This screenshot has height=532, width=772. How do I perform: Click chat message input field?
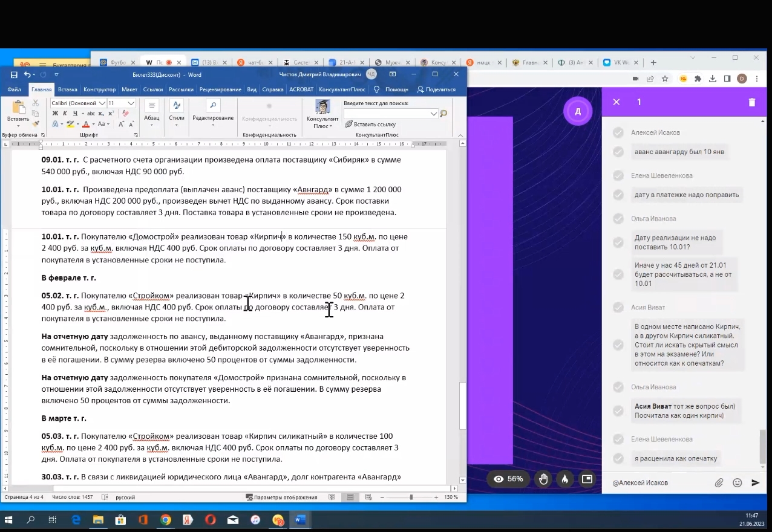[x=659, y=482]
